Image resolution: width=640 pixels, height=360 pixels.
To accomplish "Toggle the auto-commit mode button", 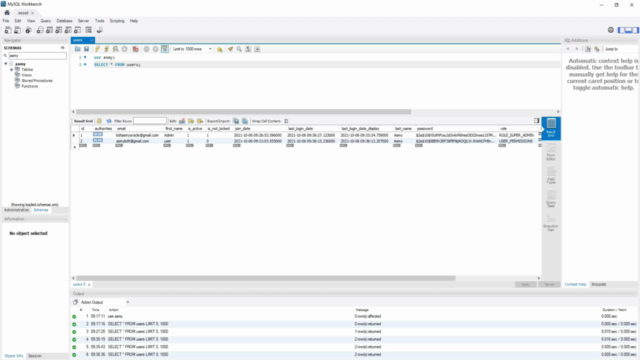I will pyautogui.click(x=164, y=49).
